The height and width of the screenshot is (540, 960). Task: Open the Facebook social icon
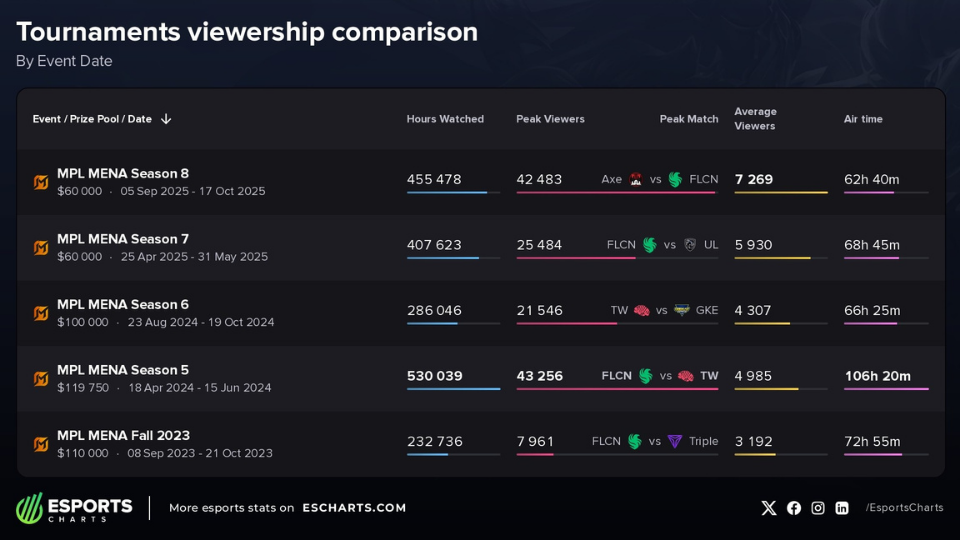coord(794,508)
